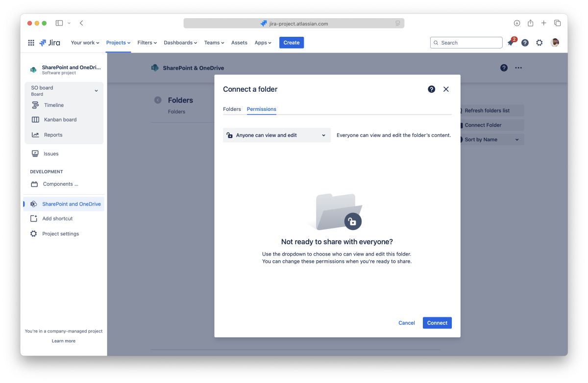Open the Jira app switcher grid icon
The height and width of the screenshot is (383, 588).
click(31, 43)
